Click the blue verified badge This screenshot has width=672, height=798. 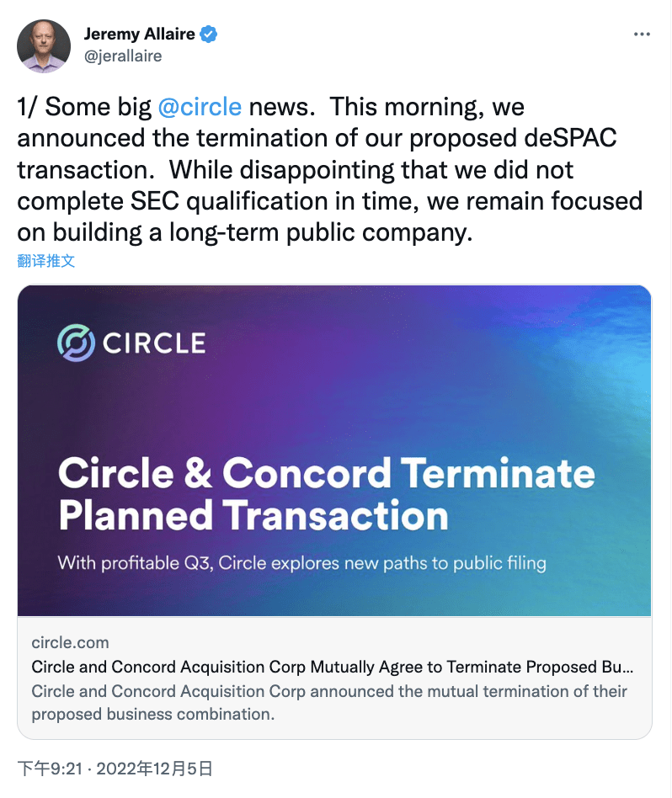[x=208, y=35]
